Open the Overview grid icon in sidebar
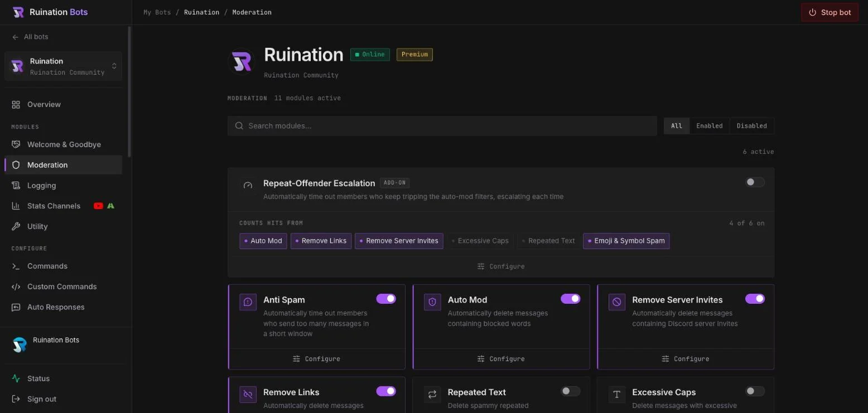Viewport: 868px width, 413px height. [16, 104]
